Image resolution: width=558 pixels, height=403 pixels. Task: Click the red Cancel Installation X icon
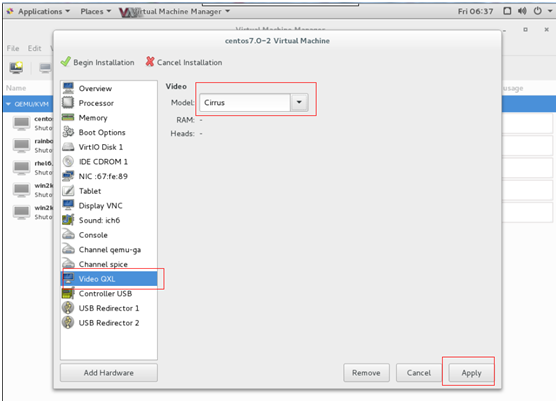coord(150,62)
